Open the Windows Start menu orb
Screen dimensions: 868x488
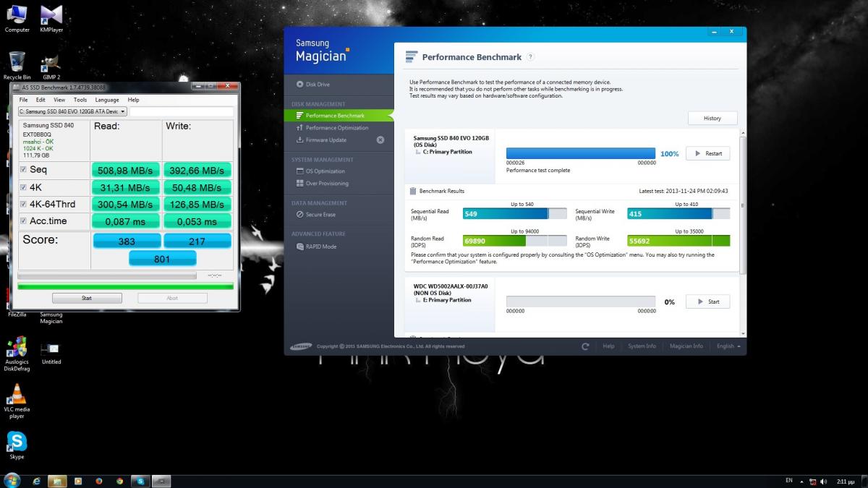pos(12,481)
